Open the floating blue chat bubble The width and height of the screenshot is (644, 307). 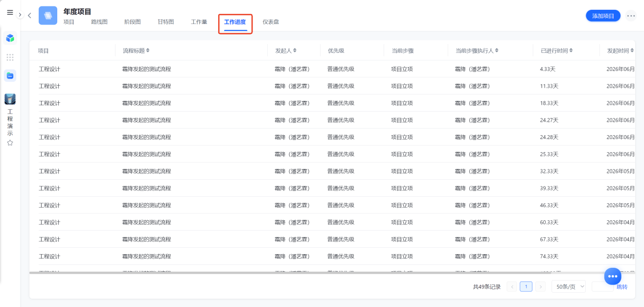(x=612, y=276)
